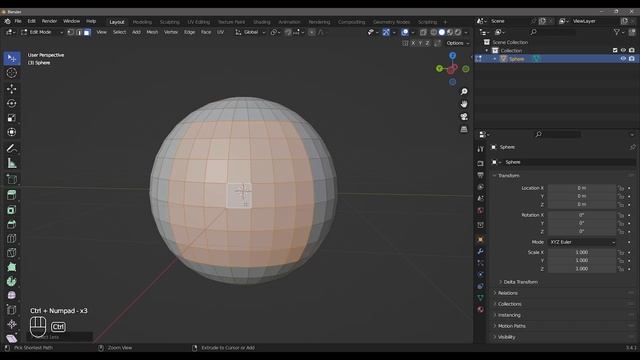Select the Add Cube tool
The height and width of the screenshot is (360, 640).
(11, 179)
